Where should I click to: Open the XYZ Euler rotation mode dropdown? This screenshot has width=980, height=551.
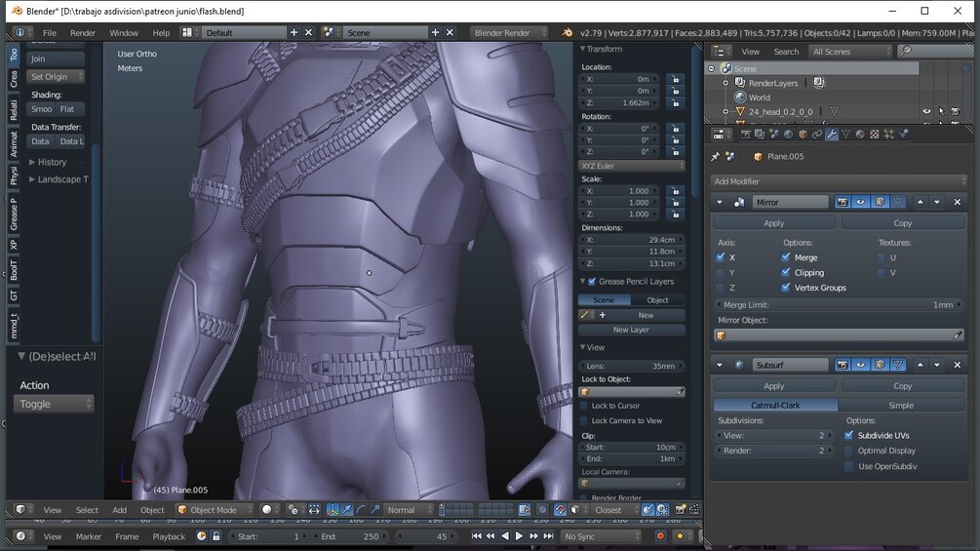point(631,166)
